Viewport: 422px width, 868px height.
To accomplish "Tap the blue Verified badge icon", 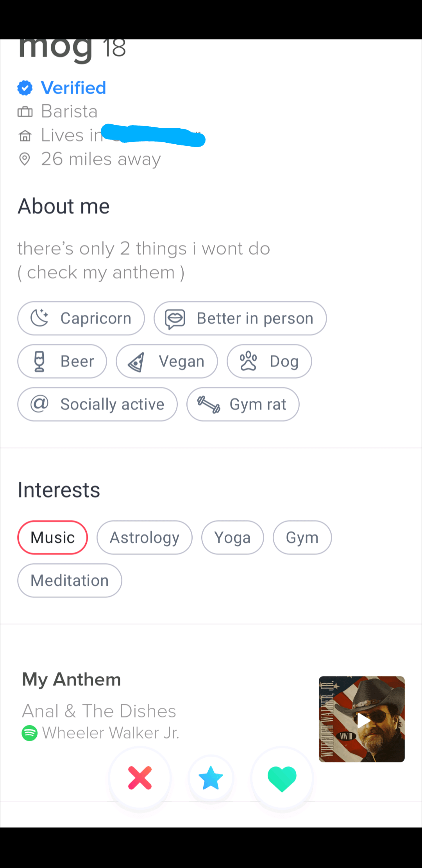I will (x=25, y=88).
